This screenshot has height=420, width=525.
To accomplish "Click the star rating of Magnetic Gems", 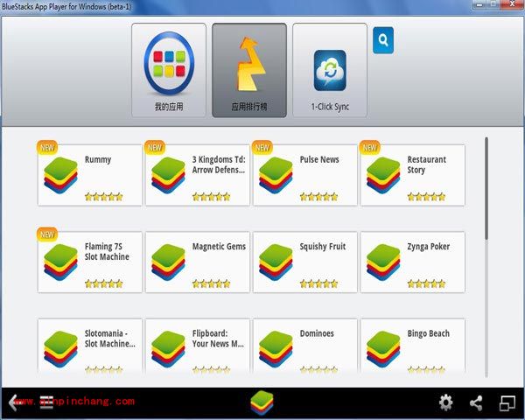I will pos(211,284).
